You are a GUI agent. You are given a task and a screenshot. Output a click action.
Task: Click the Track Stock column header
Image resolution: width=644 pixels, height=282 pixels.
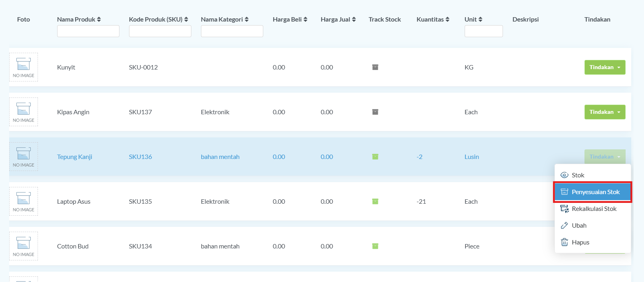pyautogui.click(x=385, y=19)
